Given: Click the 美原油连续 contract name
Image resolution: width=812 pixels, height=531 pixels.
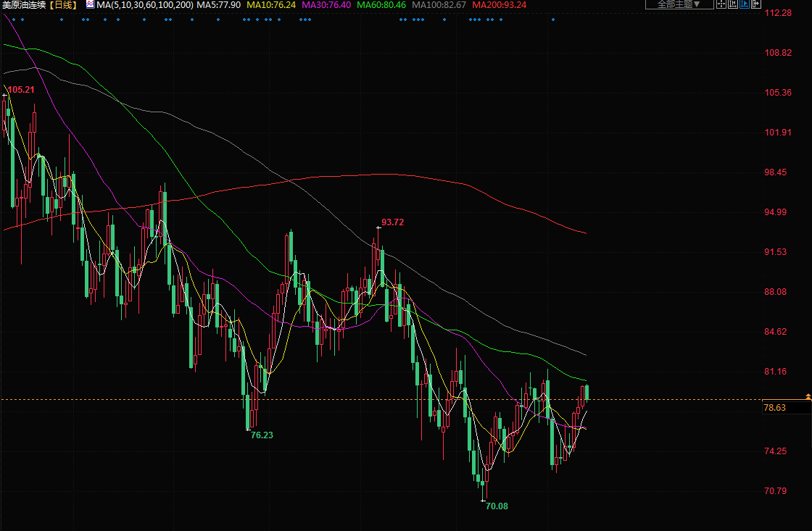Looking at the screenshot, I should (x=25, y=5).
